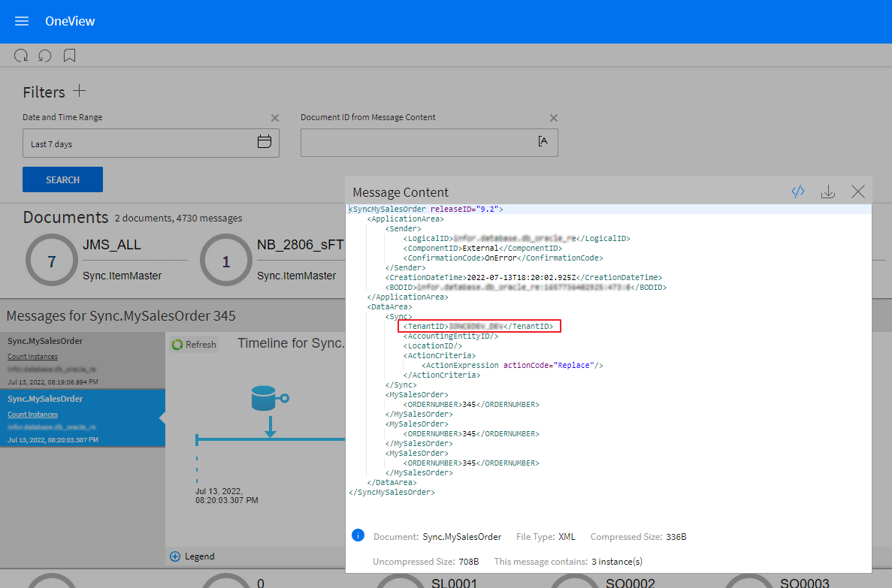This screenshot has height=588, width=892.
Task: Select highlighted Sync.MySalesOrder message at 08:20:03
Action: coord(83,418)
